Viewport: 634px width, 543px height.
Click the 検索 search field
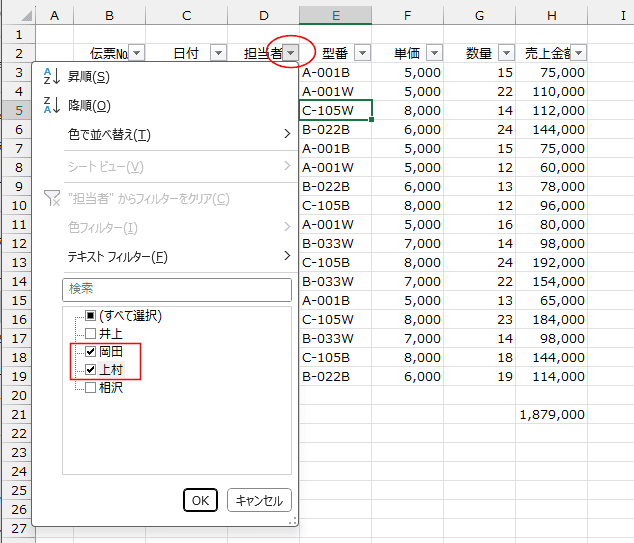[x=177, y=289]
